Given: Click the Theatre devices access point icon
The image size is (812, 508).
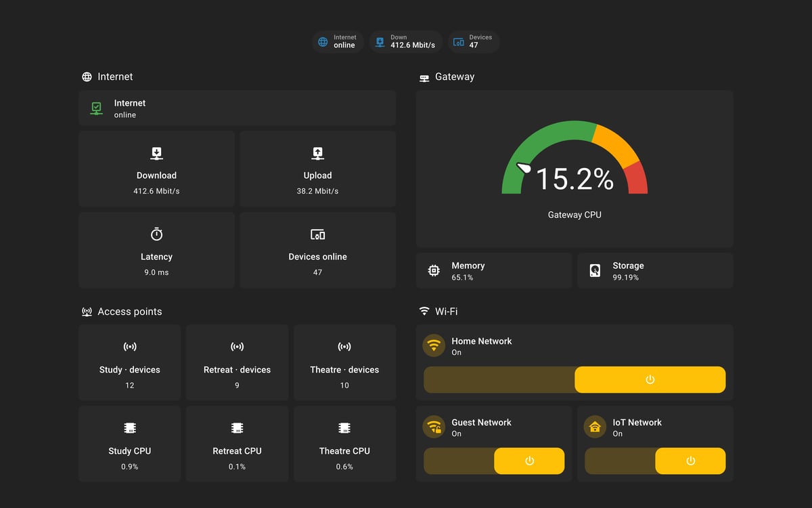Looking at the screenshot, I should tap(344, 347).
